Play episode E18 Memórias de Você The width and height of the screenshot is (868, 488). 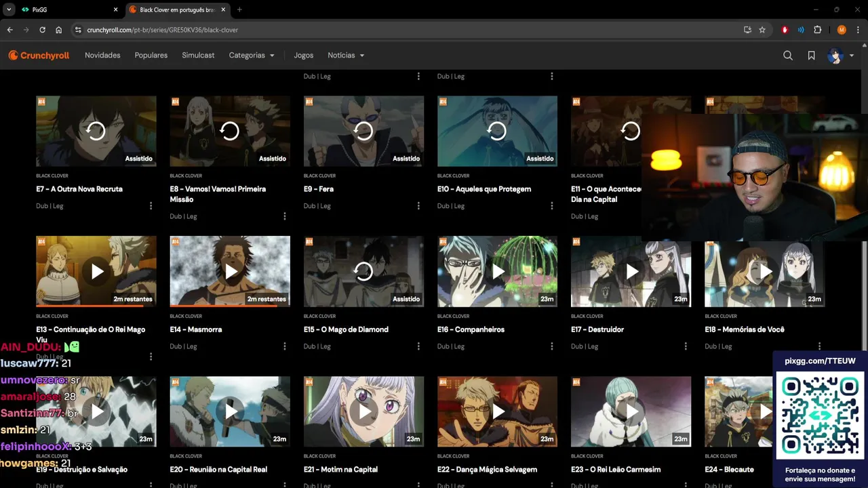pos(764,271)
